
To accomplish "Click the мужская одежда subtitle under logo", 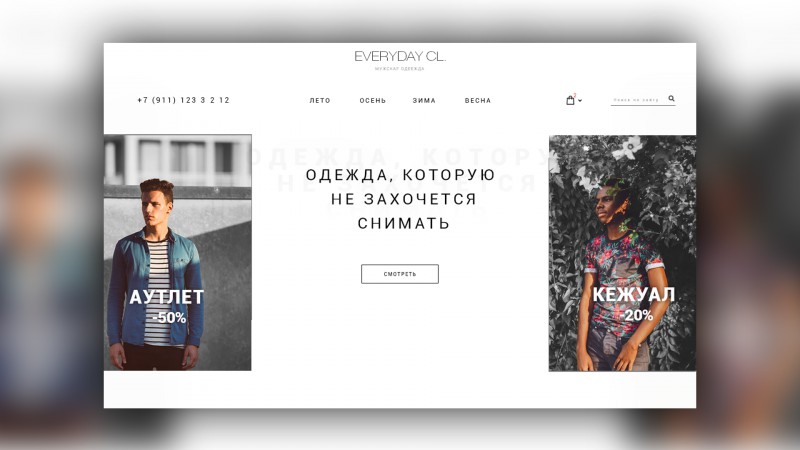I will click(400, 69).
